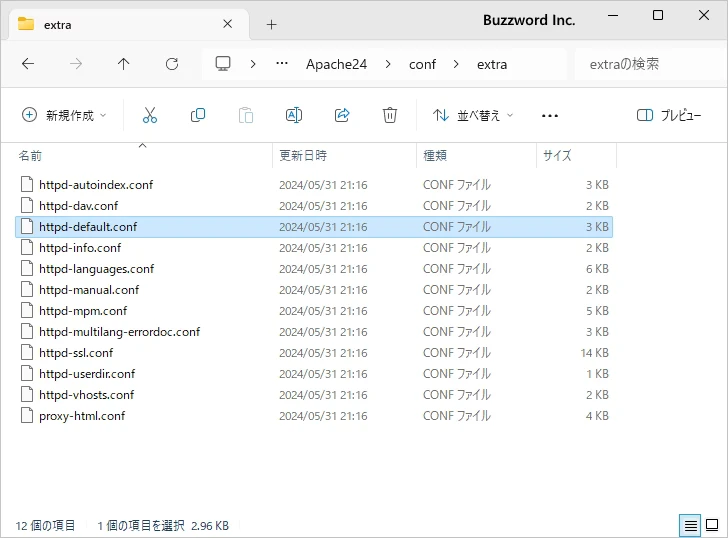Refresh the current folder view
This screenshot has width=728, height=538.
point(172,64)
